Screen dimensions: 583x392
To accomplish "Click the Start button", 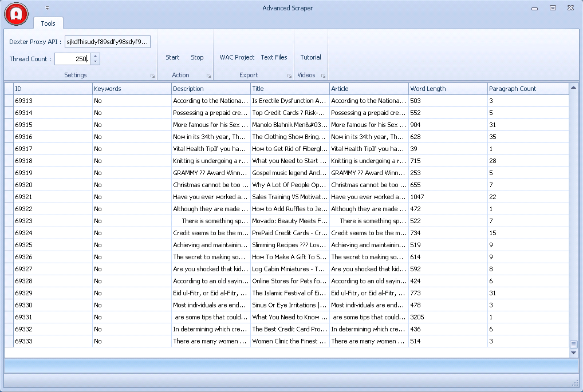I will coord(172,57).
